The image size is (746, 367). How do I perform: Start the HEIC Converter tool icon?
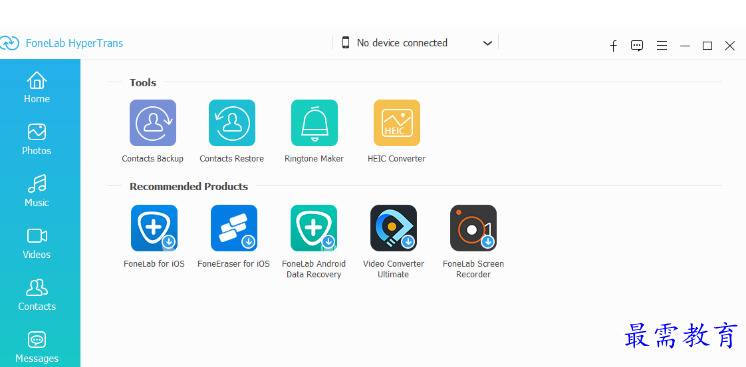point(397,123)
